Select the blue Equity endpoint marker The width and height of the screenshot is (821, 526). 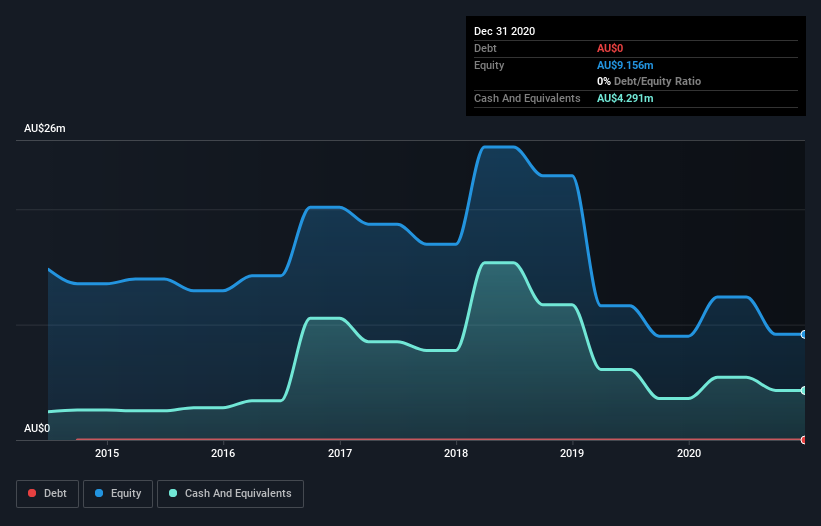pyautogui.click(x=804, y=334)
